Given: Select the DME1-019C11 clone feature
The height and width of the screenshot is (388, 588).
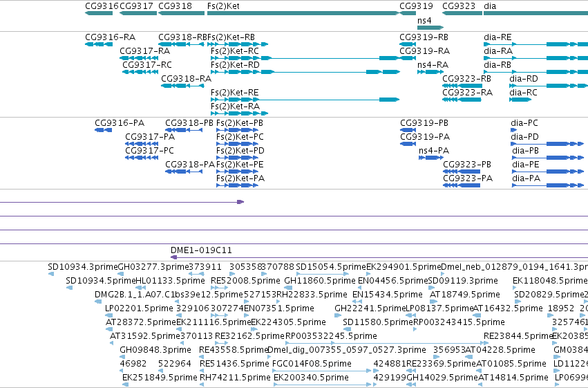Looking at the screenshot, I should pyautogui.click(x=379, y=257).
